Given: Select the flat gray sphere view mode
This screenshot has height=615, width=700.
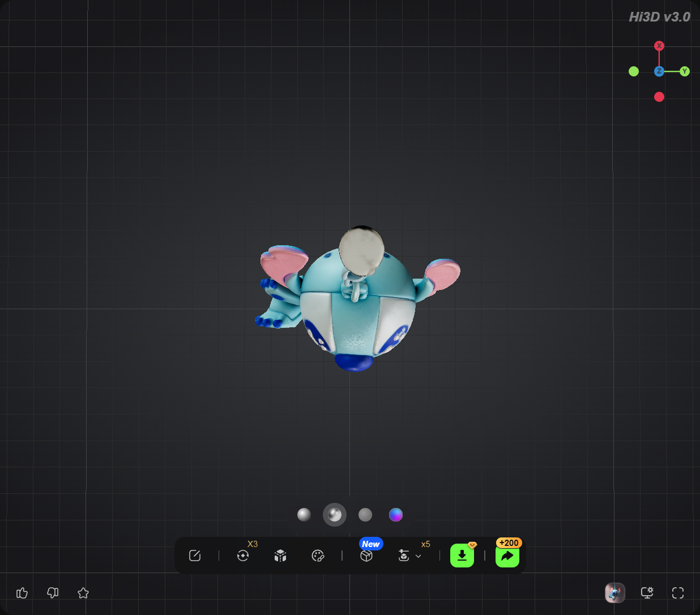Looking at the screenshot, I should (x=365, y=515).
